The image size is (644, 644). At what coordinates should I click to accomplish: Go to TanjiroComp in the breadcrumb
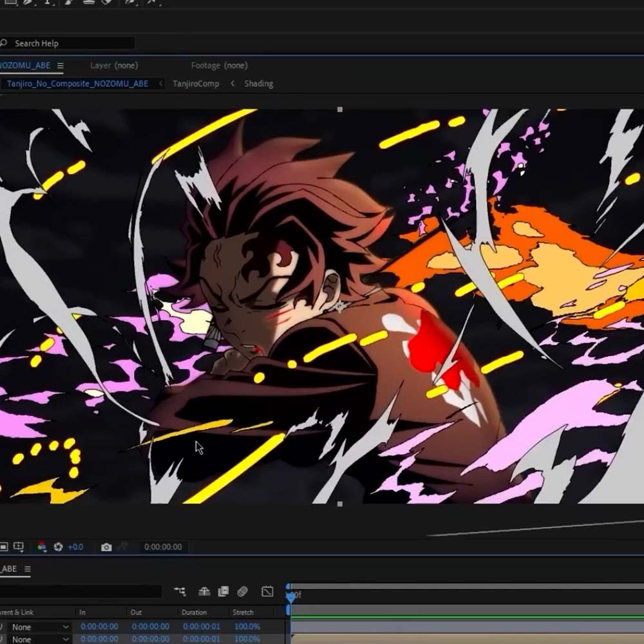pyautogui.click(x=196, y=84)
